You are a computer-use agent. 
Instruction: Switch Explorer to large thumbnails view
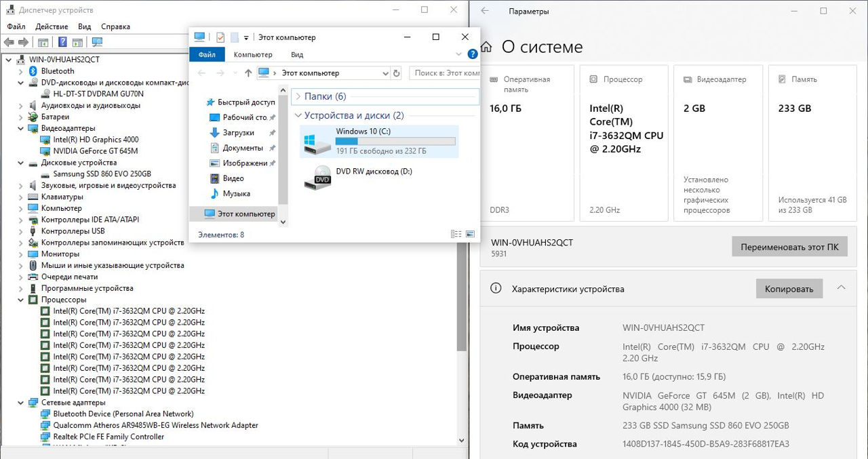[470, 235]
